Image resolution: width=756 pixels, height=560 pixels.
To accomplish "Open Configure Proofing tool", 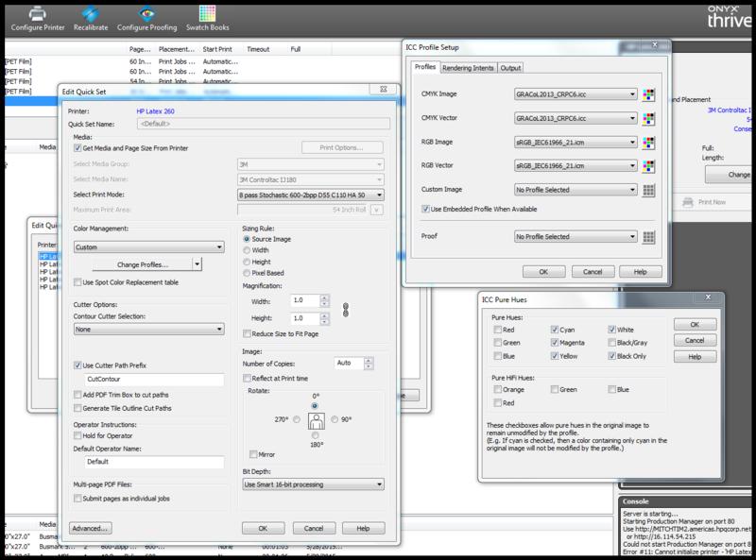I will 147,19.
